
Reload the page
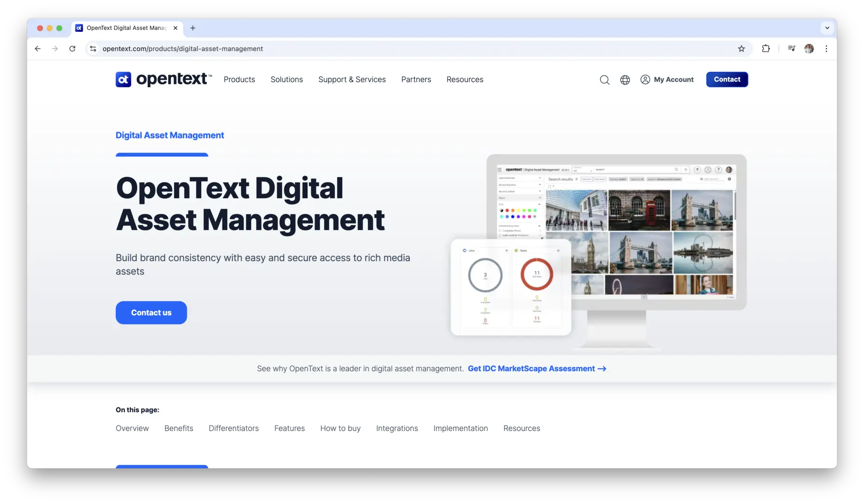click(72, 49)
